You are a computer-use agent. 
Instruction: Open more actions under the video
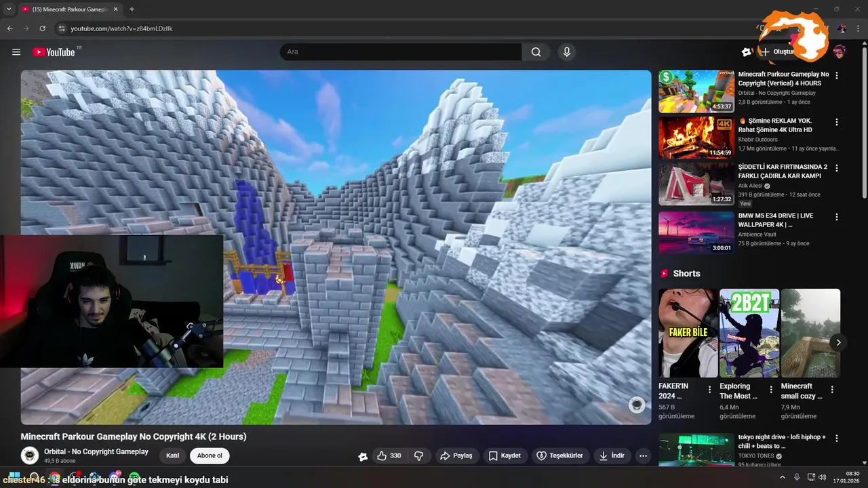[644, 456]
